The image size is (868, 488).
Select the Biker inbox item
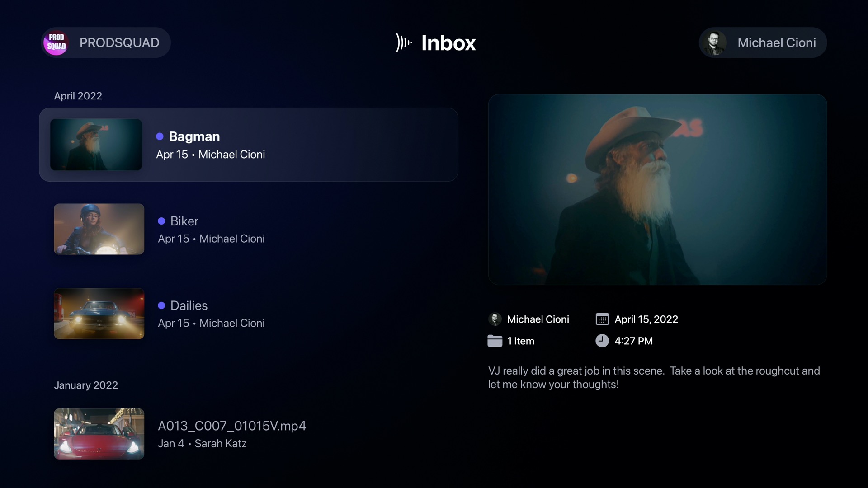point(211,230)
